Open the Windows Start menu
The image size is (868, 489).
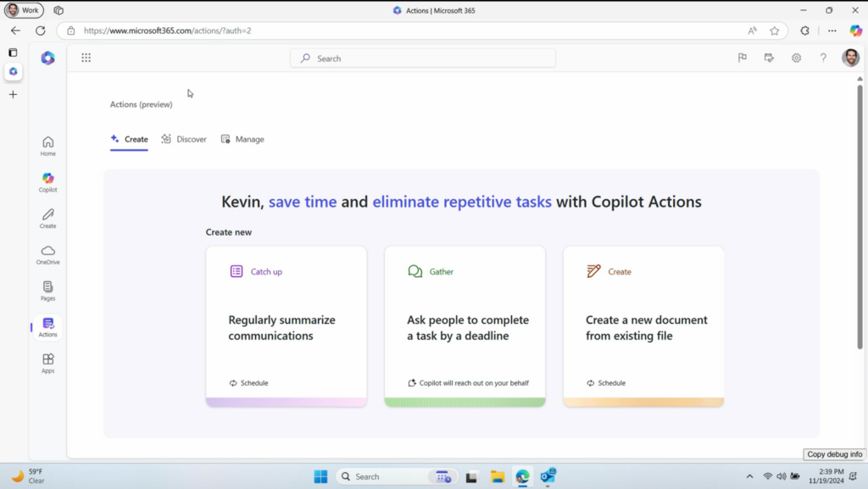tap(320, 476)
